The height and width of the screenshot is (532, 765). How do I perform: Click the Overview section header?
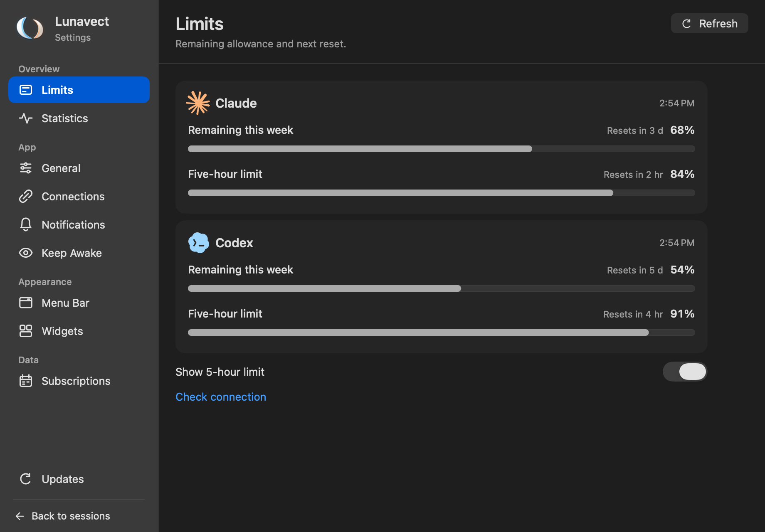click(x=39, y=69)
